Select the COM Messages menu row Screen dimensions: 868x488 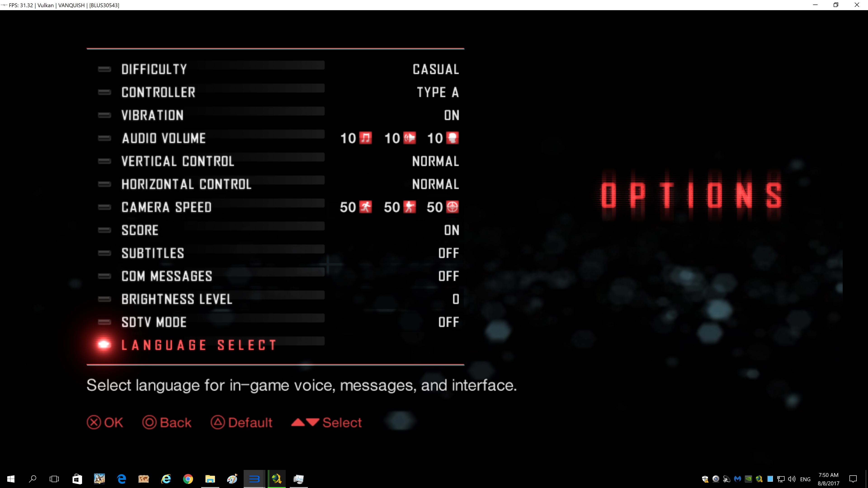[167, 276]
